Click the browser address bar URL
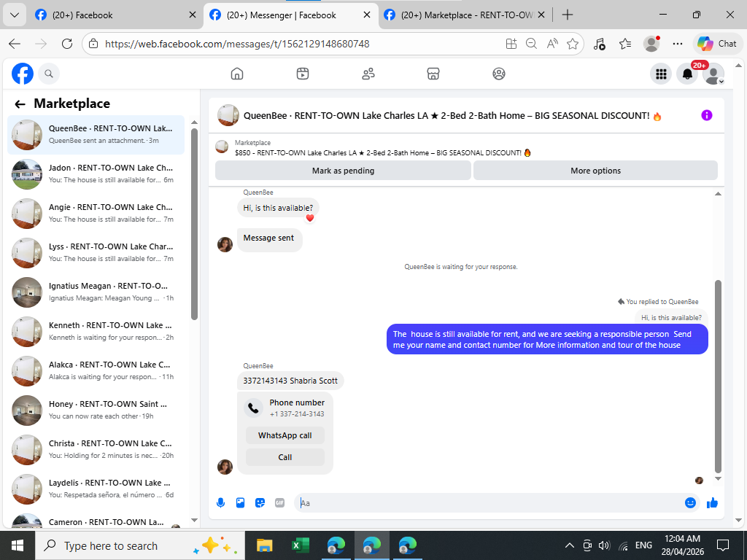The width and height of the screenshot is (747, 560). coord(237,44)
